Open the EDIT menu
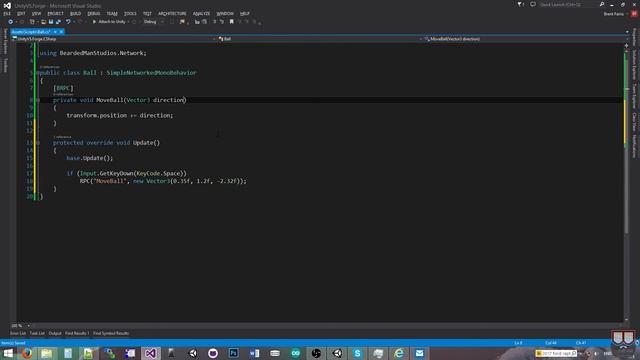The image size is (640, 360). (x=21, y=13)
